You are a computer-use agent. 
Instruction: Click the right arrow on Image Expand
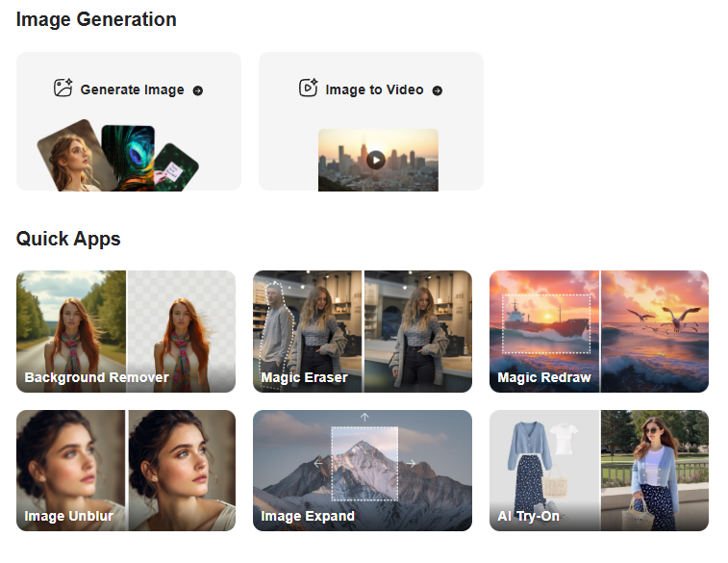(x=411, y=464)
